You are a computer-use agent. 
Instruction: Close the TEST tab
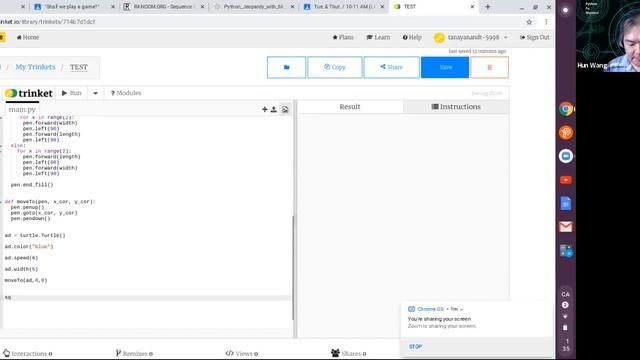472,7
